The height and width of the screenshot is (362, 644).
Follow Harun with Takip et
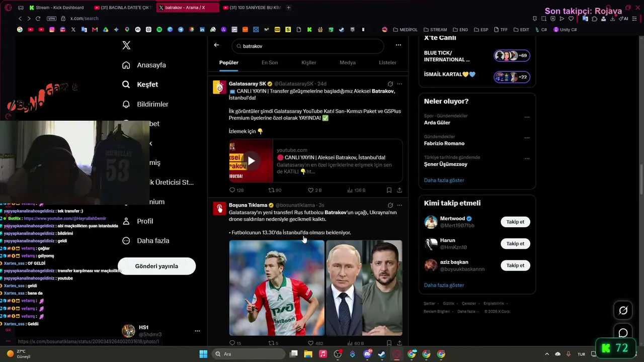(x=515, y=244)
